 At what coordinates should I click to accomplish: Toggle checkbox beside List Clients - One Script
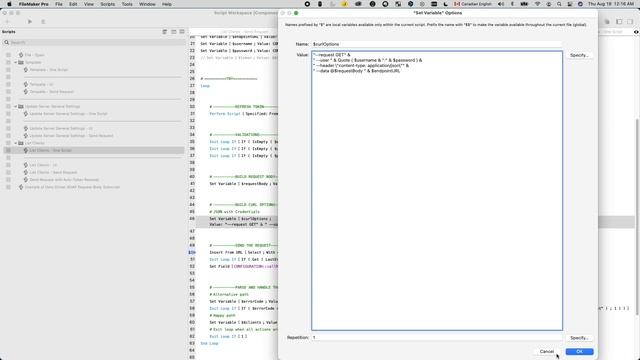click(x=8, y=151)
